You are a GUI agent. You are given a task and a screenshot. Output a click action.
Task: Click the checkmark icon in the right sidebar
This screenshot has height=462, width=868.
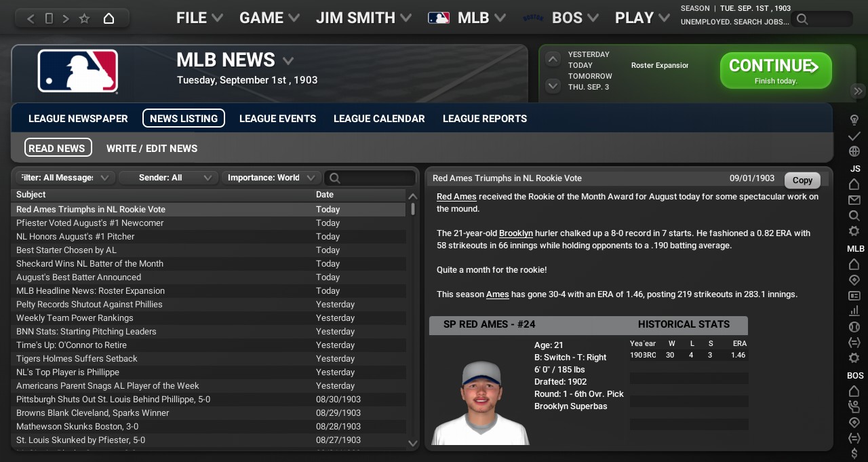click(854, 136)
